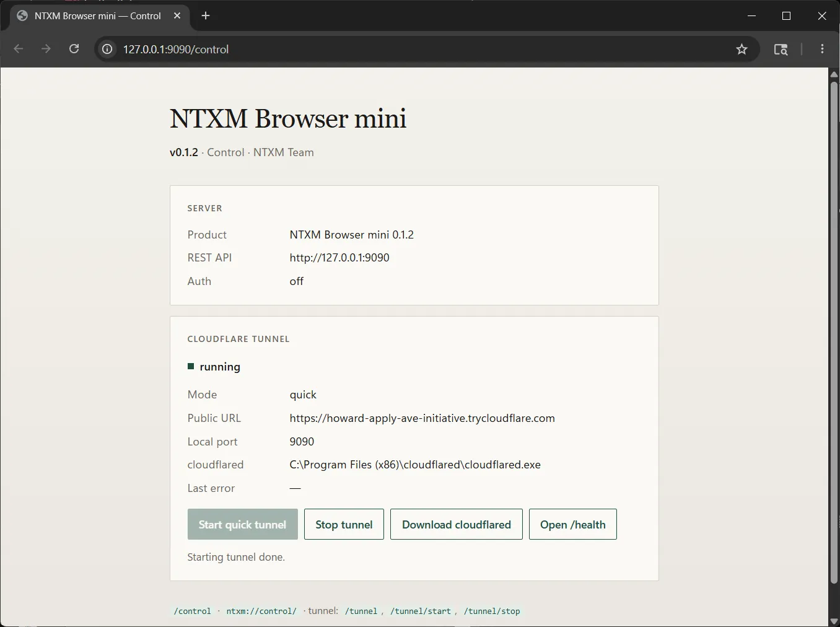This screenshot has width=840, height=627.
Task: Click the Product value NTXM Browser mini 0.1.2
Action: point(351,235)
